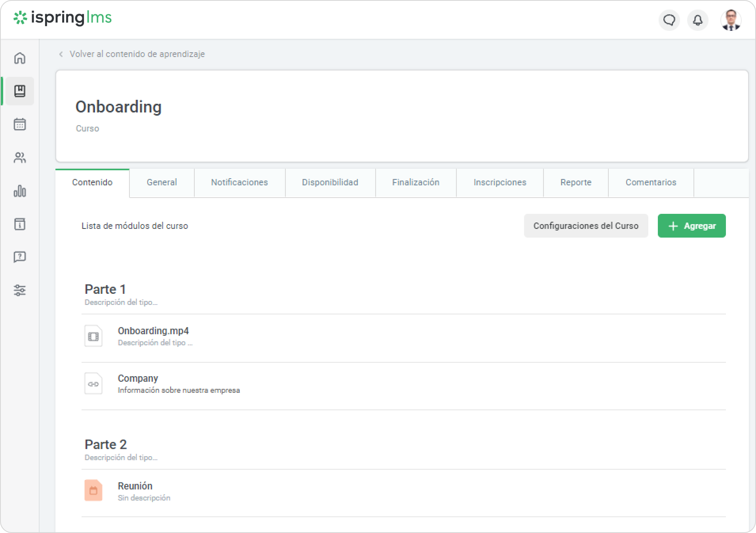Image resolution: width=756 pixels, height=533 pixels.
Task: Open Configuraciones del Curso
Action: tap(586, 226)
